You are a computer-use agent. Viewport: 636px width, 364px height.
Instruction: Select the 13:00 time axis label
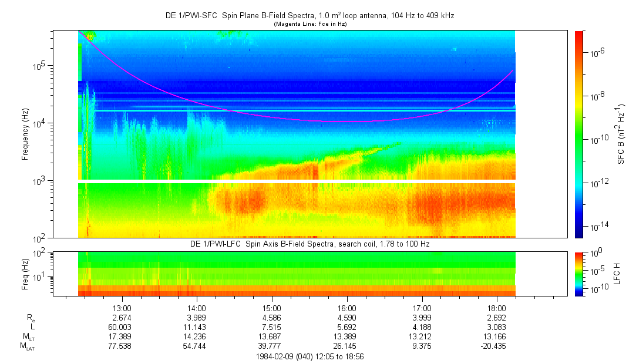click(x=122, y=308)
